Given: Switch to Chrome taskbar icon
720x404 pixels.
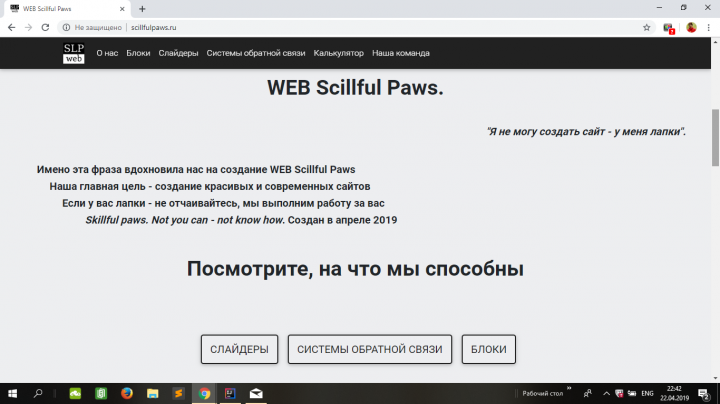Looking at the screenshot, I should tap(204, 393).
